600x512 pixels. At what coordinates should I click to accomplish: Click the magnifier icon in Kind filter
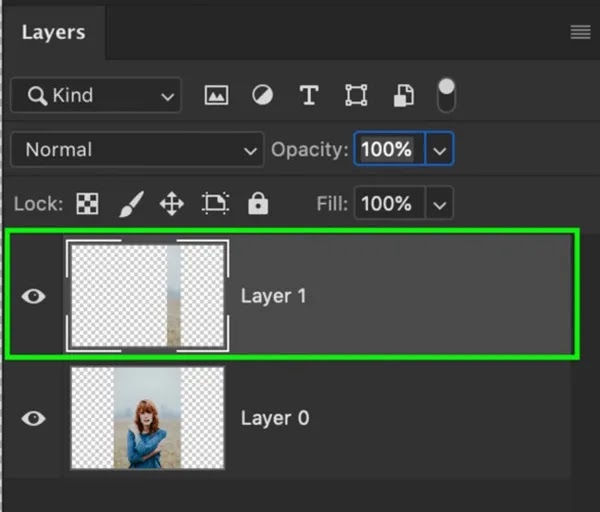37,96
